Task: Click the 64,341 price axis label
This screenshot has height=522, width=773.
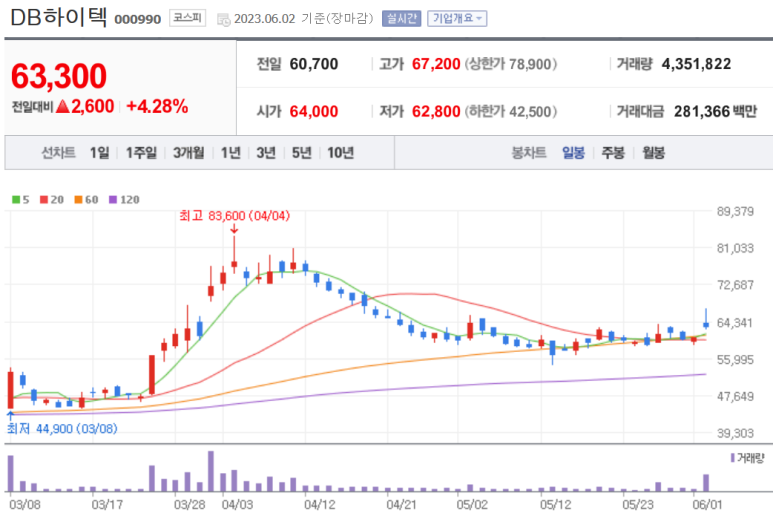Action: (735, 323)
